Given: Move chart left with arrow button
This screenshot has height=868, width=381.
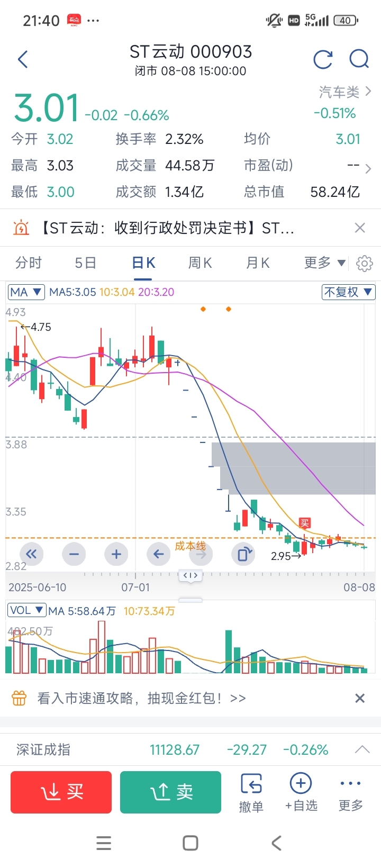Looking at the screenshot, I should [x=158, y=554].
